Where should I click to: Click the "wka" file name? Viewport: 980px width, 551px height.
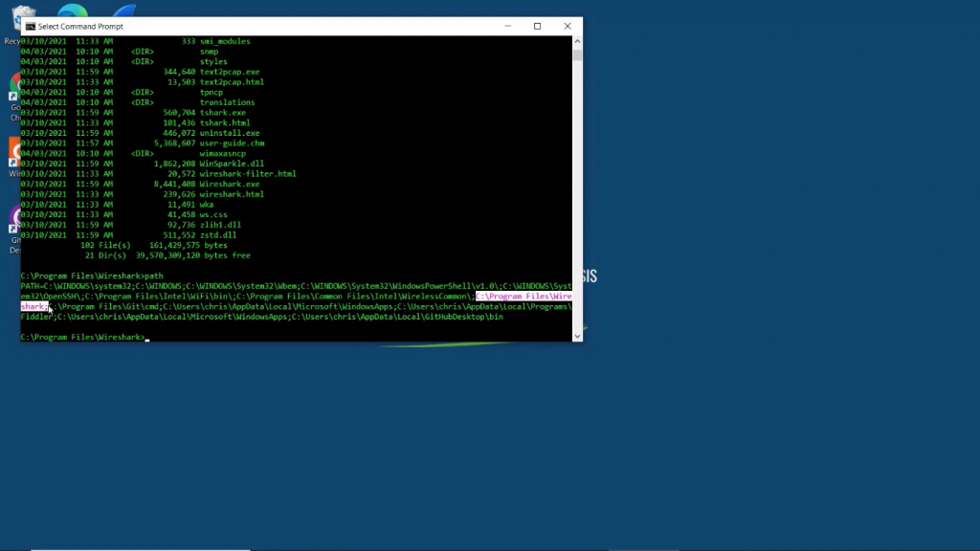tap(207, 205)
